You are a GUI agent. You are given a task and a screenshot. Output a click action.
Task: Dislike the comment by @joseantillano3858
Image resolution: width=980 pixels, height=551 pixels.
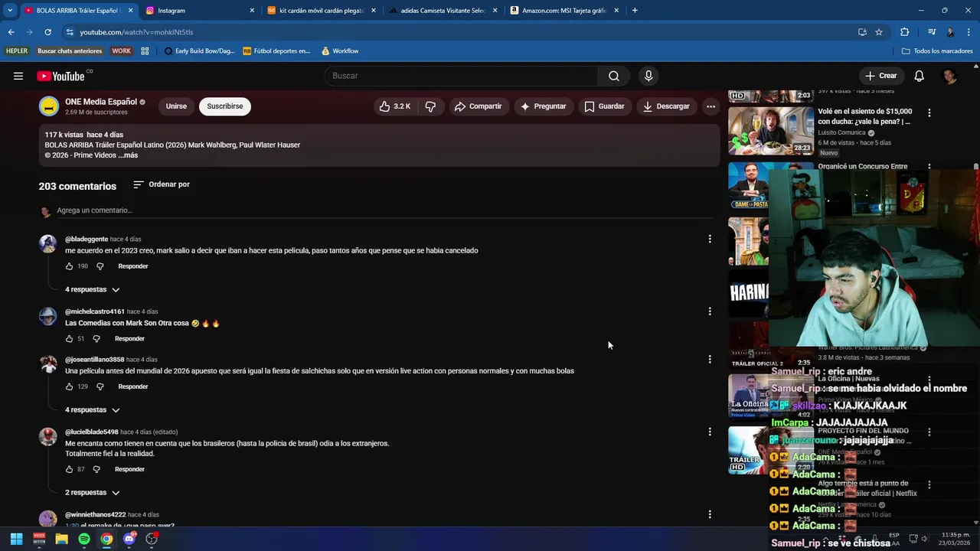tap(100, 386)
